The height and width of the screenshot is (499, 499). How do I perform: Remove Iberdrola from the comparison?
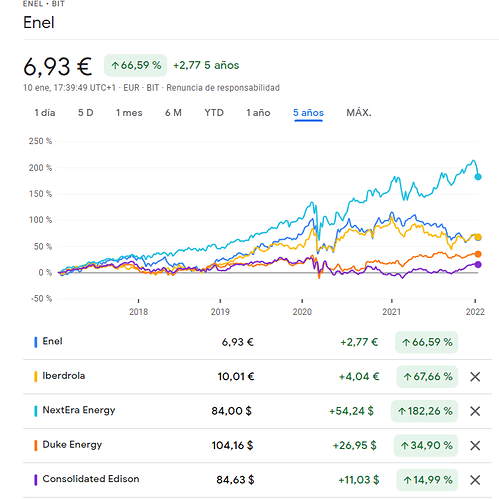pyautogui.click(x=475, y=377)
